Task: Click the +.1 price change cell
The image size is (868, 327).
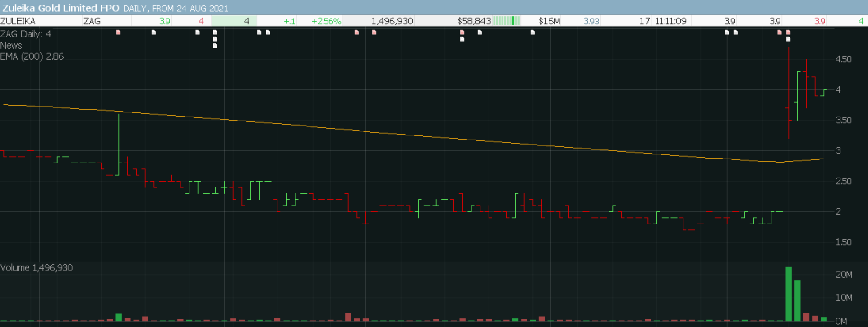Action: tap(289, 21)
